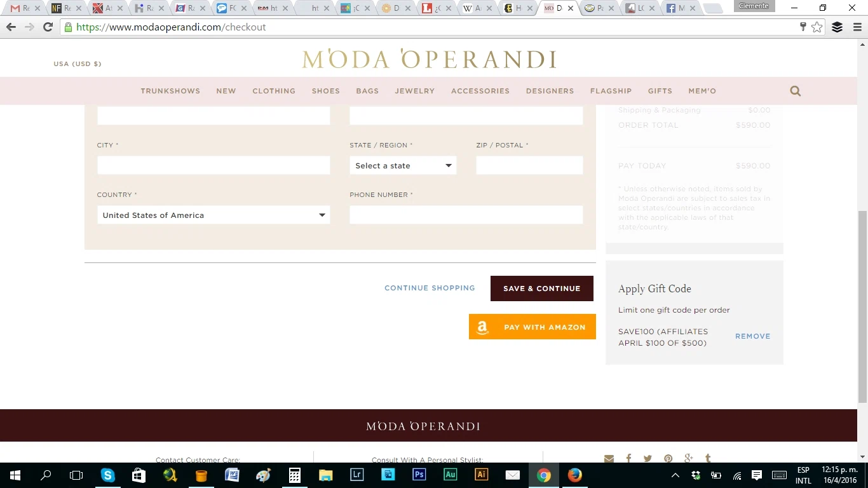The width and height of the screenshot is (868, 488).
Task: Open the Mem'o menu
Action: pyautogui.click(x=702, y=91)
